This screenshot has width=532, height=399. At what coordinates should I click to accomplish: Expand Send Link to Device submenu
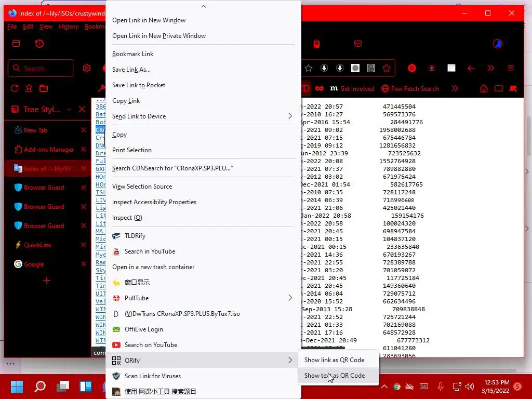(290, 116)
